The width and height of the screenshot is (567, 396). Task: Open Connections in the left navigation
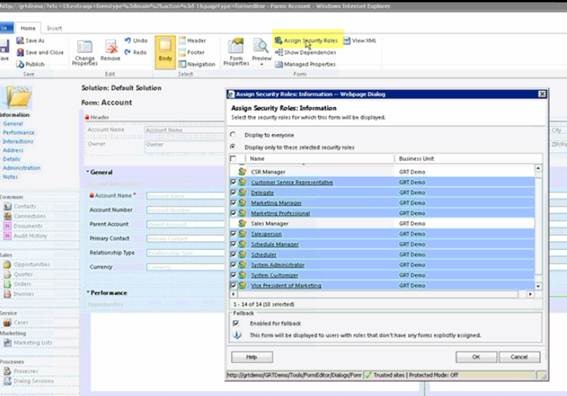click(25, 216)
